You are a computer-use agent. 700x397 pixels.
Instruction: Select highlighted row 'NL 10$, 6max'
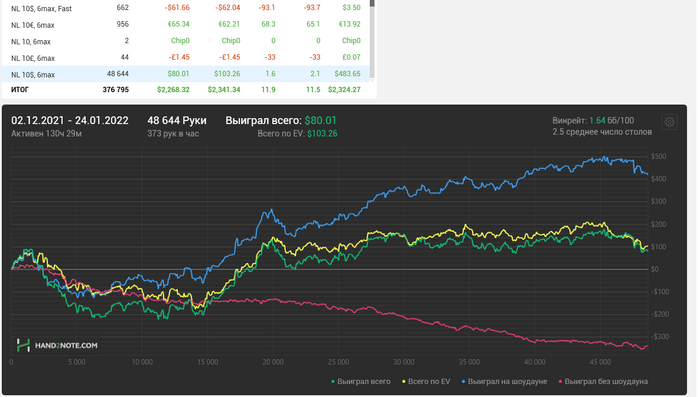[x=186, y=74]
